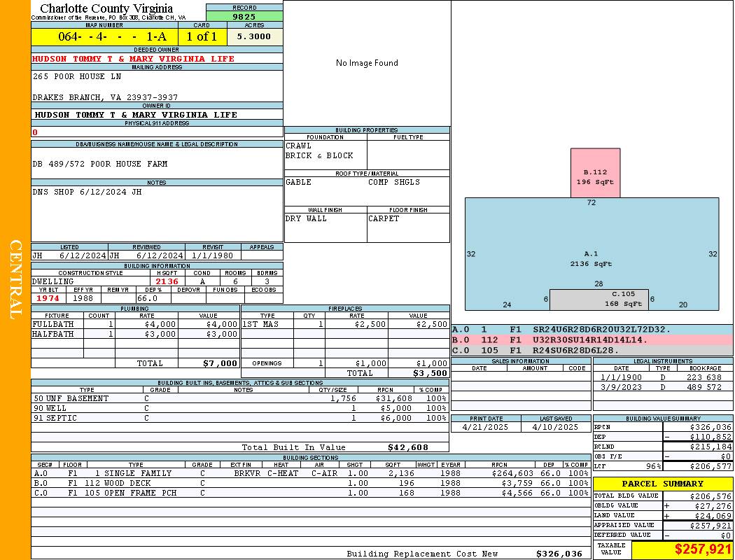Viewport: 735px width, 560px height.
Task: Select Total Bldg Value $206,576
Action: 710,496
